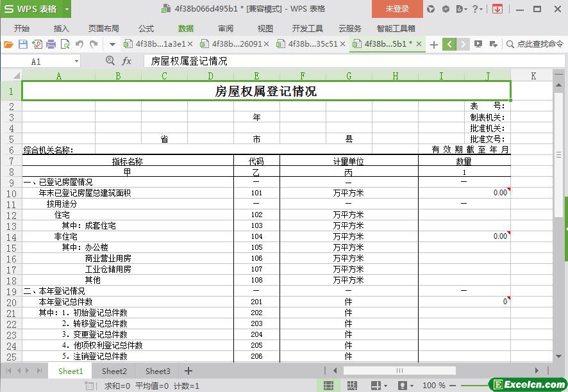This screenshot has width=568, height=392.
Task: Open the 公式 ribbon tab
Action: tap(146, 28)
